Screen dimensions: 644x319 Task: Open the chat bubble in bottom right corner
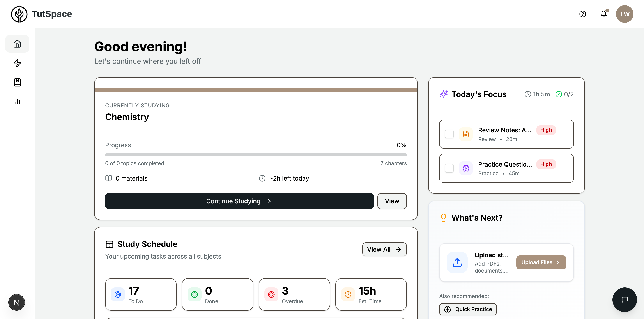coord(625,300)
